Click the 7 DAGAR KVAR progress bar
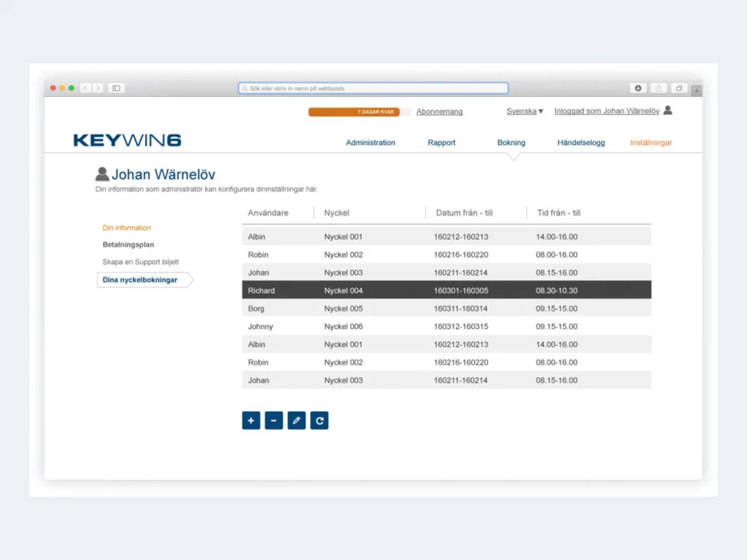The height and width of the screenshot is (560, 747). [x=360, y=112]
